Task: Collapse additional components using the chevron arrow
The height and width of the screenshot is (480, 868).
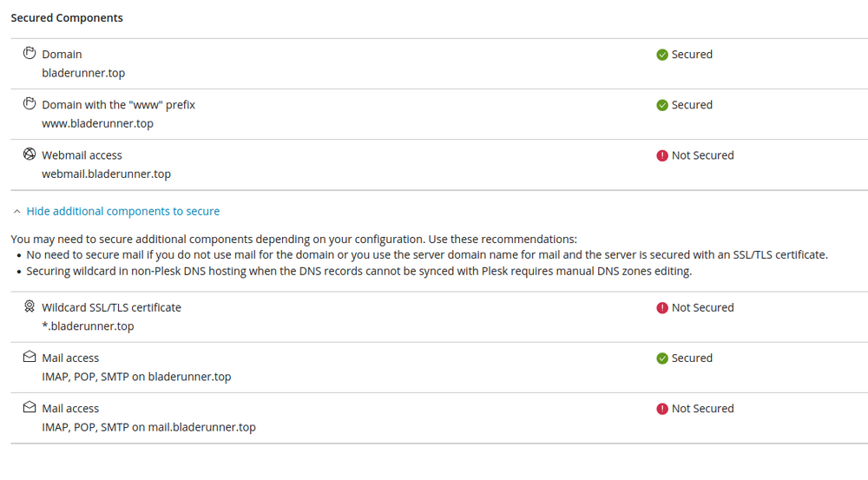Action: click(16, 211)
